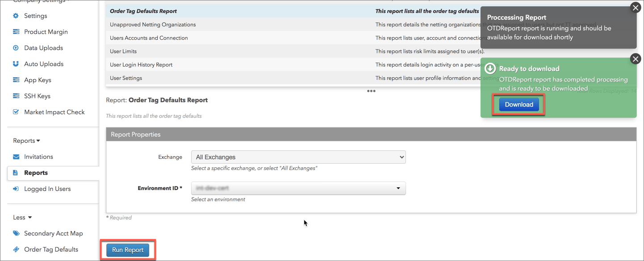Image resolution: width=644 pixels, height=261 pixels.
Task: Open Secondary Acct Map
Action: pos(54,233)
